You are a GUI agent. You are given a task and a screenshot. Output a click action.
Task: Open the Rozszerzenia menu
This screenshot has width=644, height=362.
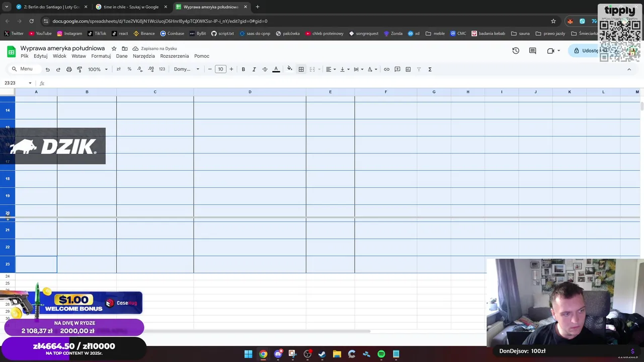coord(175,56)
